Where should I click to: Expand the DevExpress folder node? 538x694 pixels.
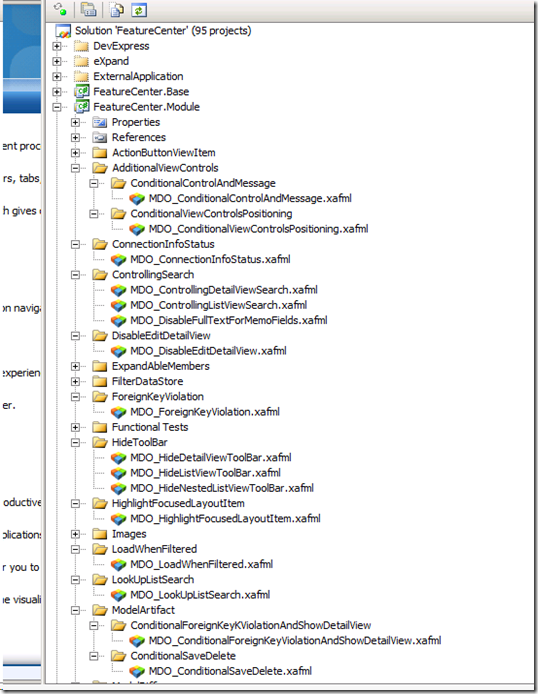[57, 46]
